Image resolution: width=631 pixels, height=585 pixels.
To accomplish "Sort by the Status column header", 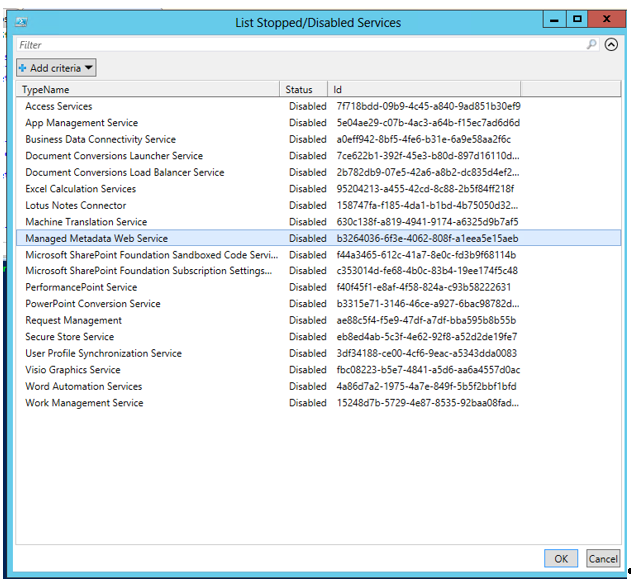I will point(303,89).
